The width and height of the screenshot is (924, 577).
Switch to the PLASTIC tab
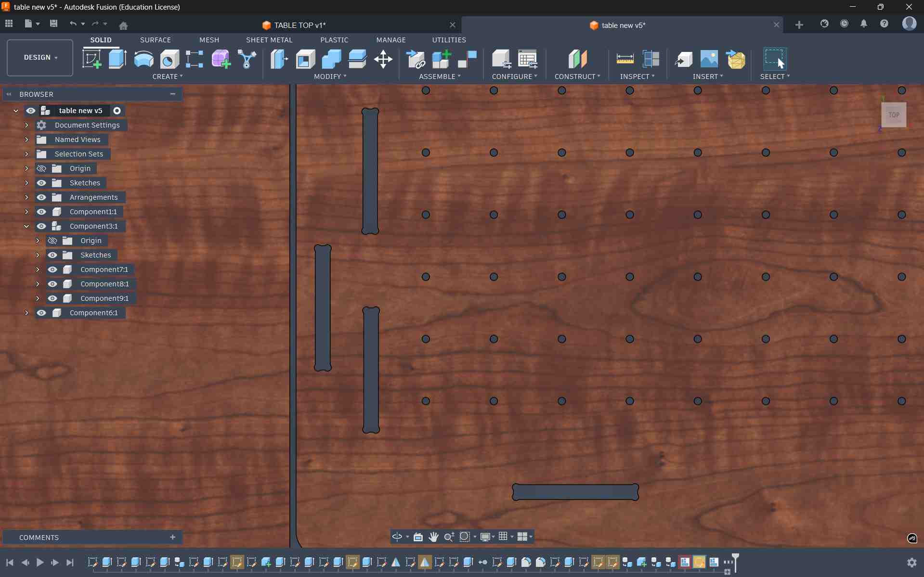[334, 40]
